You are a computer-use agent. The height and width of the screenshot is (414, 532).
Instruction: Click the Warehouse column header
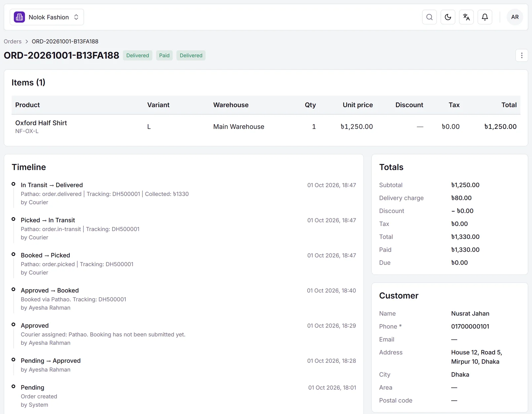[x=231, y=105]
